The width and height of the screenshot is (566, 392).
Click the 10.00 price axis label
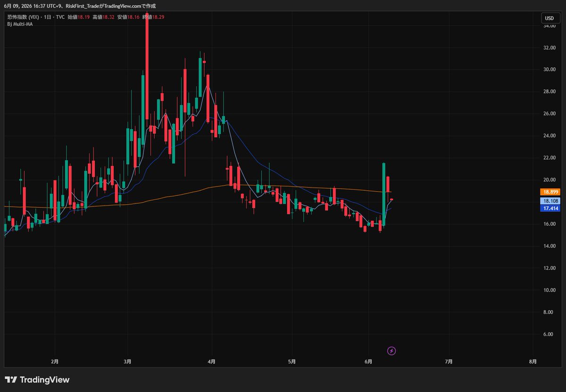[549, 290]
